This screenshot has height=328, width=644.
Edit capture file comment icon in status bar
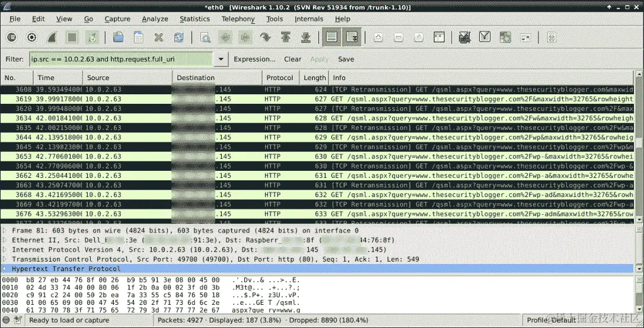[x=18, y=320]
